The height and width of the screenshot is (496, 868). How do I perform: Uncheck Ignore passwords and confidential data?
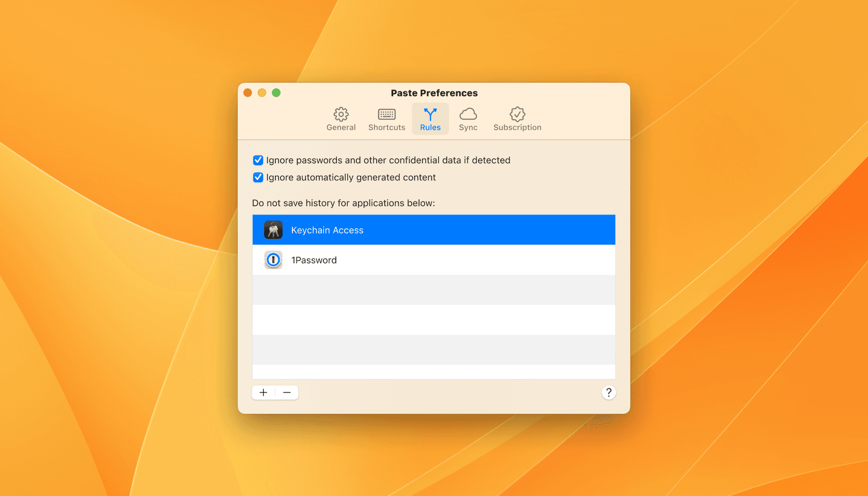(258, 160)
